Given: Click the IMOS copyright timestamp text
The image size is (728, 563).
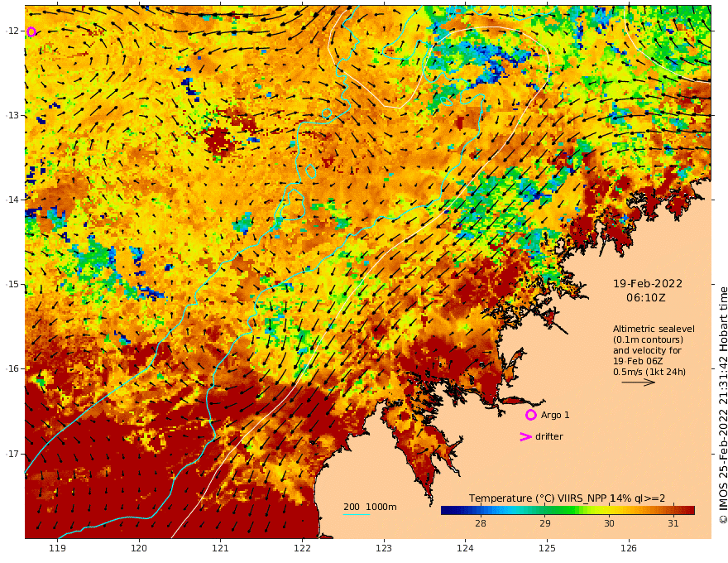Looking at the screenshot, I should tap(723, 406).
